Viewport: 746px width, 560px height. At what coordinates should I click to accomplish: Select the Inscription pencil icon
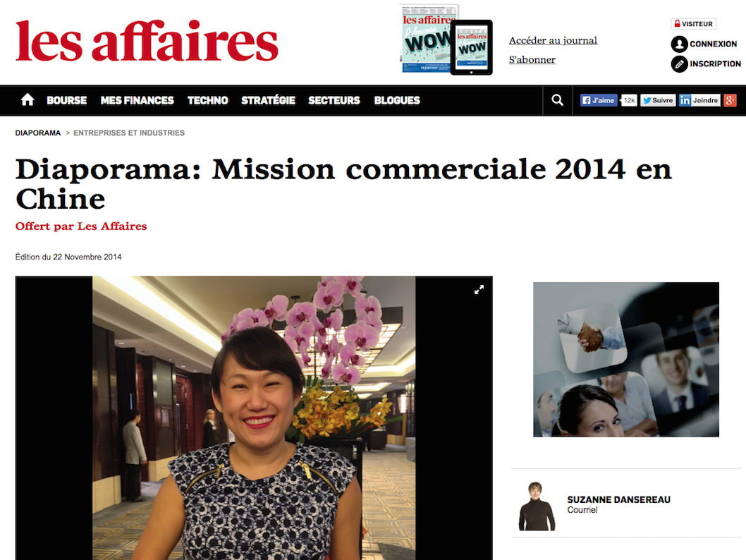coord(680,64)
